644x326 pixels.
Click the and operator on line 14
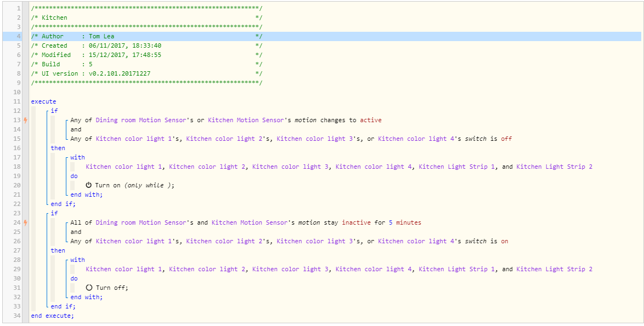pyautogui.click(x=76, y=129)
